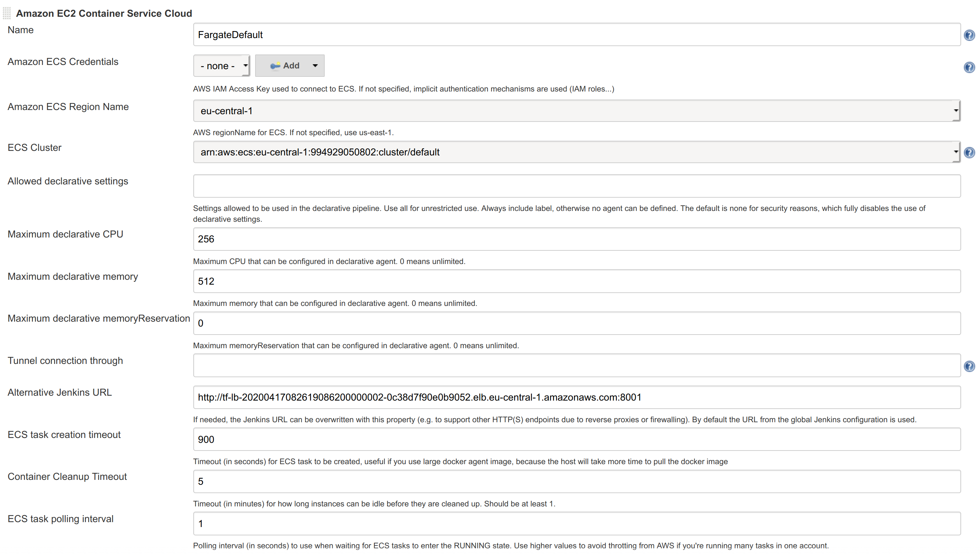This screenshot has width=980, height=556.
Task: Click the 'Tunnel connection through' label
Action: point(65,360)
